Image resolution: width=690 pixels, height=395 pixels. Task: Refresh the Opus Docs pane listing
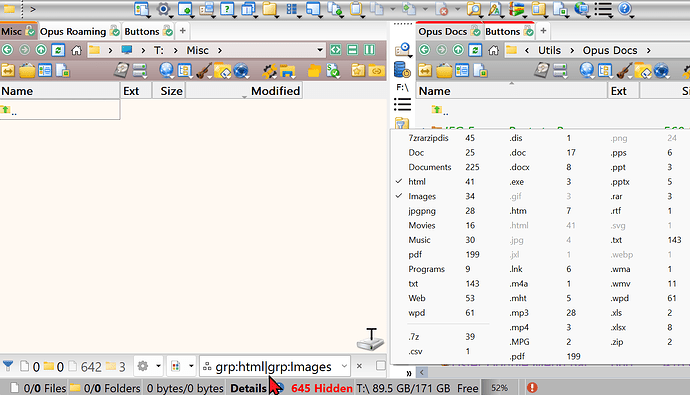(x=475, y=50)
